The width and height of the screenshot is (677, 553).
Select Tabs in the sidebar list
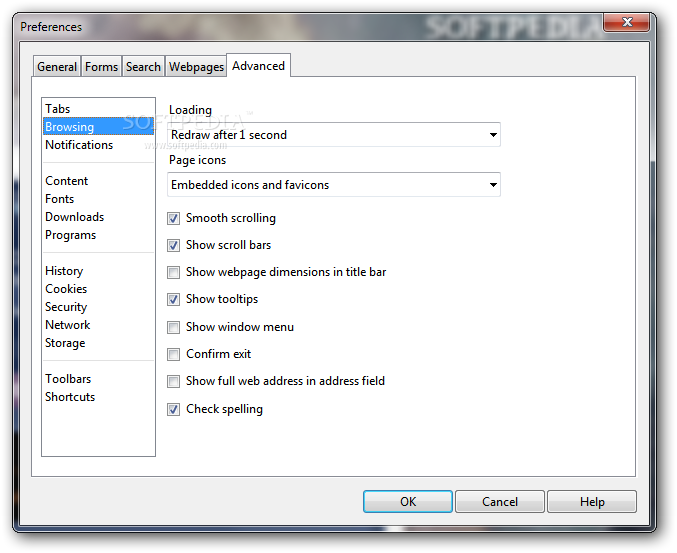(x=98, y=108)
